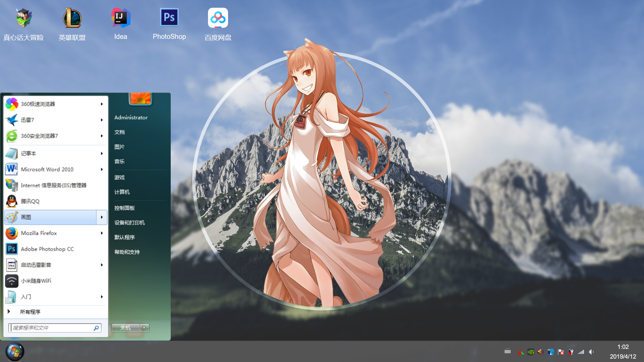Open the 真心话大冒险 desktop icon
This screenshot has width=644, height=362.
click(x=23, y=19)
